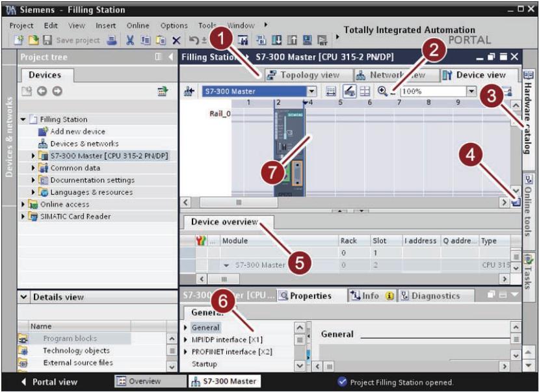Expand PROFINET interface [X2] properties
The width and height of the screenshot is (539, 392).
click(186, 352)
